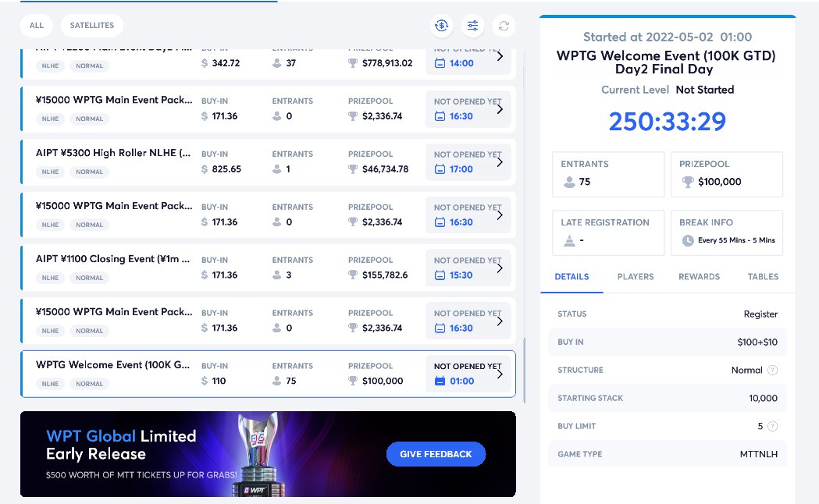Click the entrants icon in the WPTG Welcome Event row
Screen dimensions: 819x504
[x=277, y=381]
